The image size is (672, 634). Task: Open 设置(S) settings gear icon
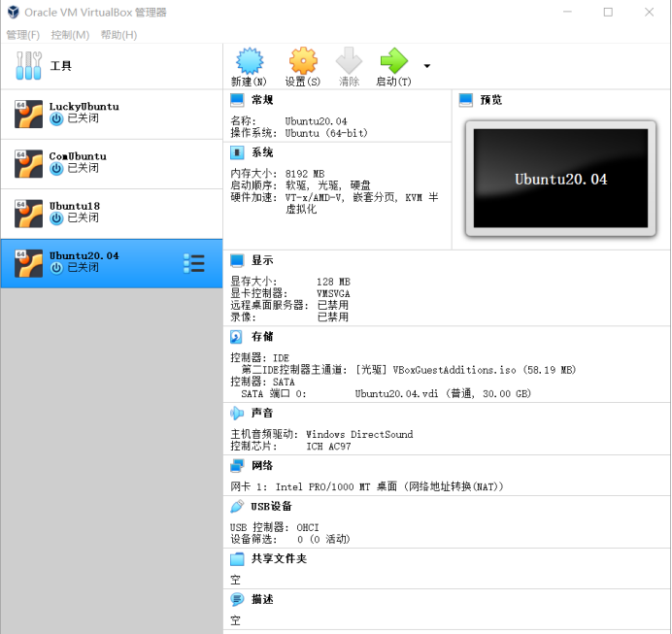(x=303, y=61)
